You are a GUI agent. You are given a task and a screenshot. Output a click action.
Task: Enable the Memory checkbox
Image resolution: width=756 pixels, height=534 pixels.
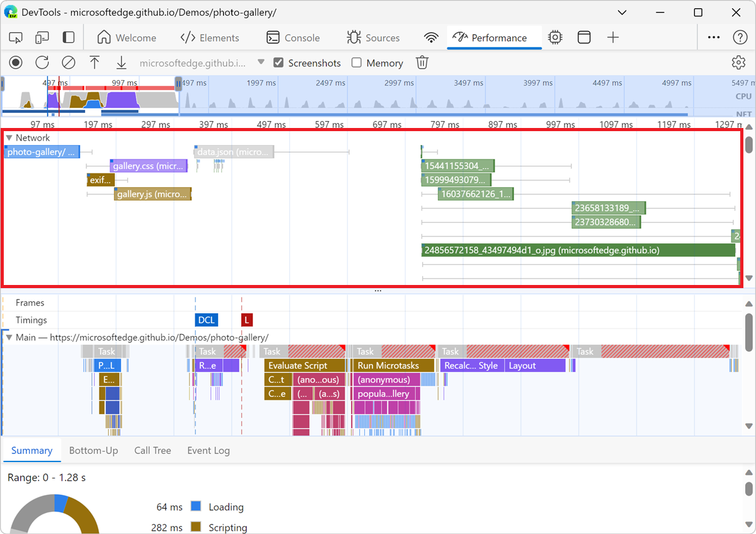tap(357, 63)
